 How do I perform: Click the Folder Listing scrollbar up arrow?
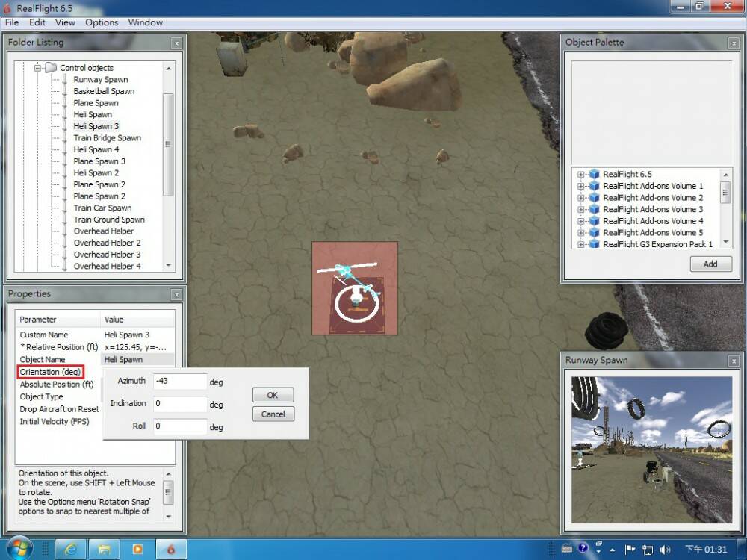(168, 69)
